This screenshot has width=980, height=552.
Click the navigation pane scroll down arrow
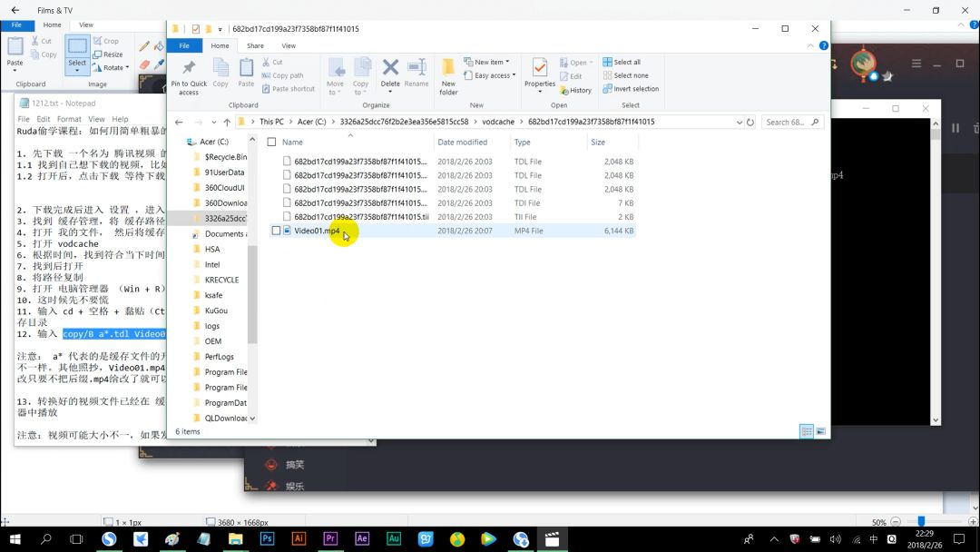(252, 419)
